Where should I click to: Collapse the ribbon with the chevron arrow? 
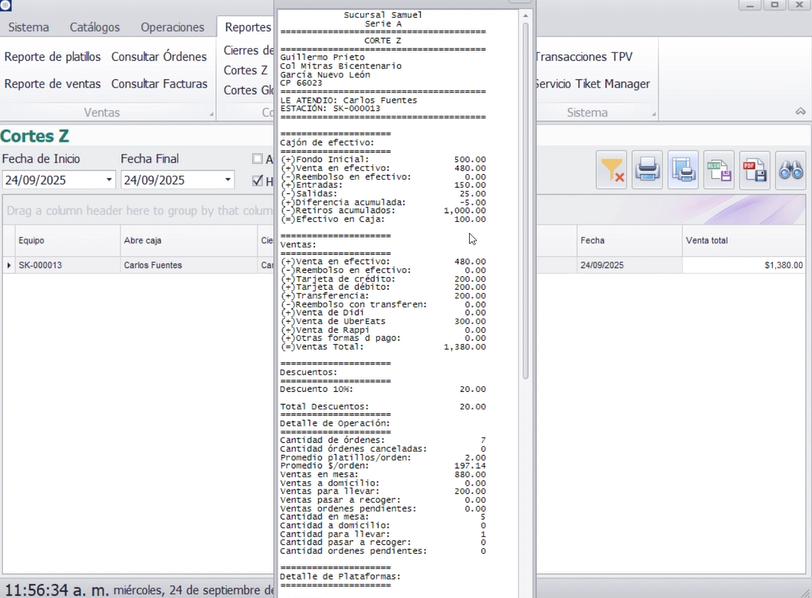tap(800, 112)
